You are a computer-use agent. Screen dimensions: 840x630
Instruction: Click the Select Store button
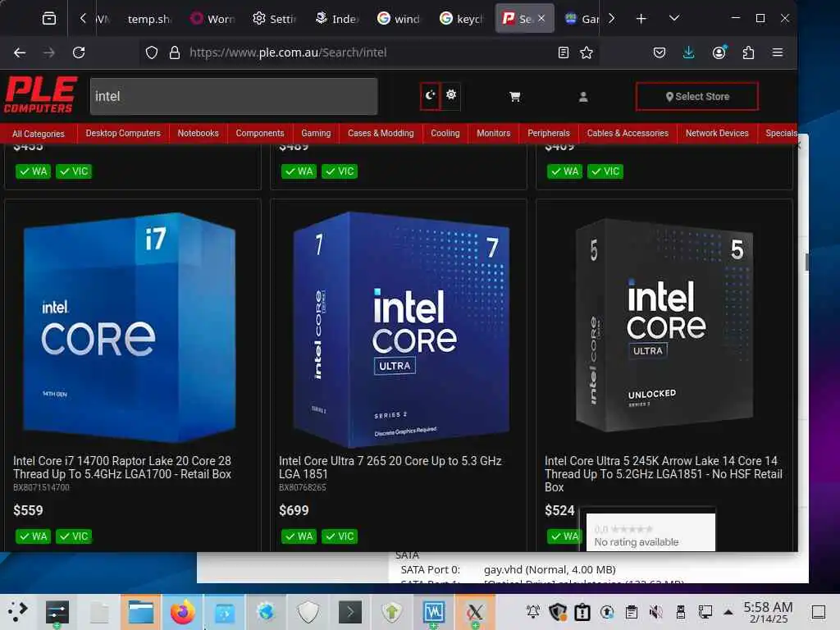pos(697,97)
